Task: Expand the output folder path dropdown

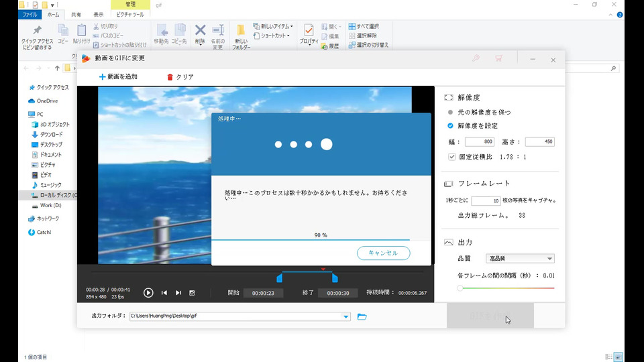Action: (346, 316)
